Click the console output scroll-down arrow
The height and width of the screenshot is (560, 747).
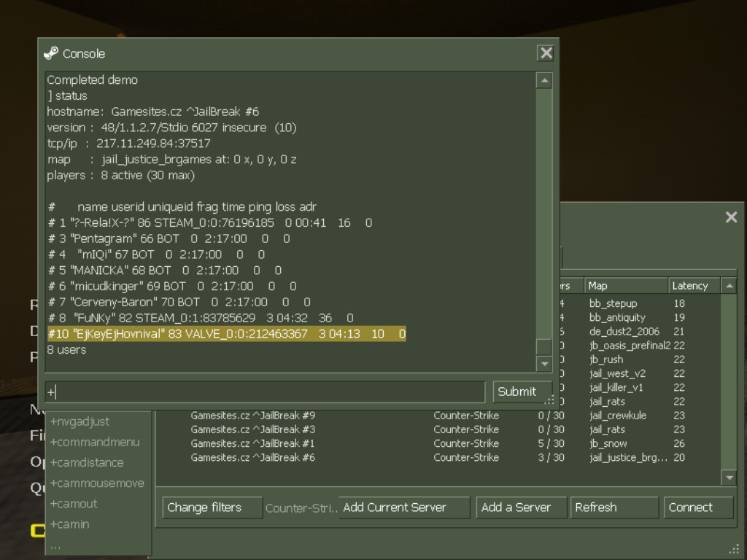tap(544, 365)
